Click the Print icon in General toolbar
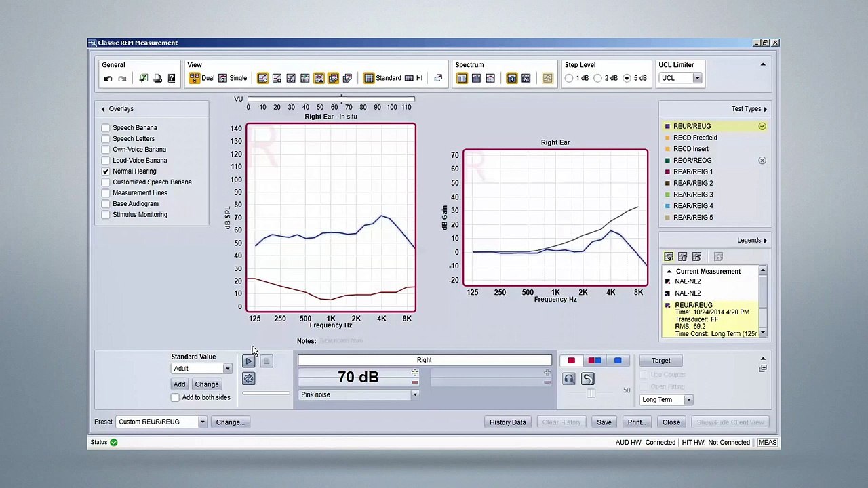The image size is (868, 488). point(157,79)
